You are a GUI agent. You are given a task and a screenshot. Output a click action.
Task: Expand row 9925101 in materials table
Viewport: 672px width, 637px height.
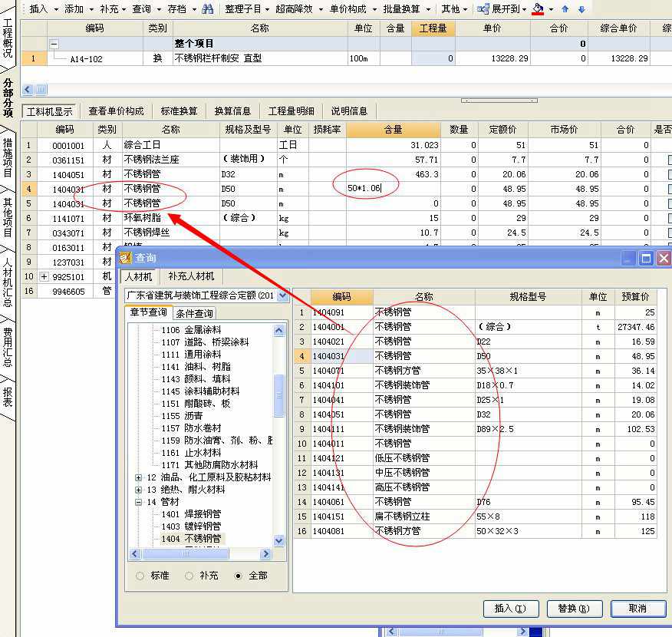click(44, 277)
